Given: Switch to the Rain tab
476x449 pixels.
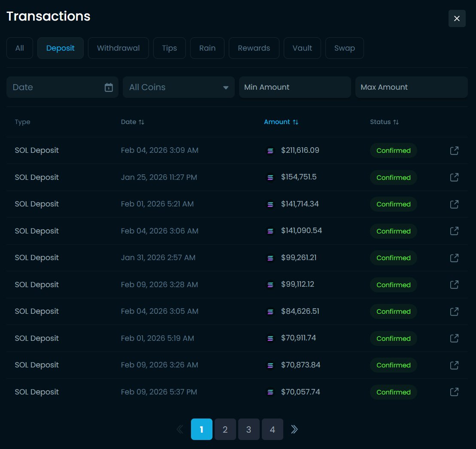Looking at the screenshot, I should tap(207, 48).
